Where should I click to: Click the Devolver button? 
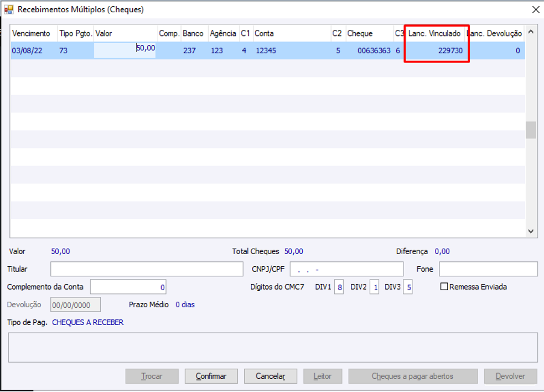coord(510,376)
